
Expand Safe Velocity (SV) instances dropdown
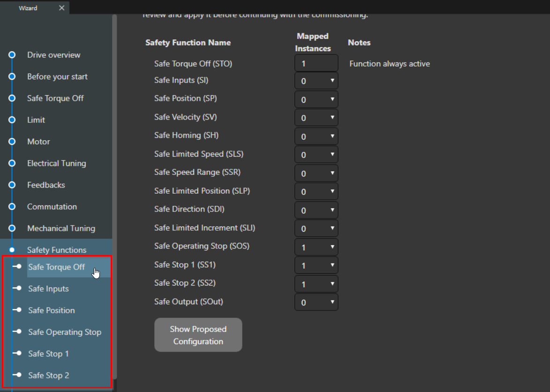(316, 118)
